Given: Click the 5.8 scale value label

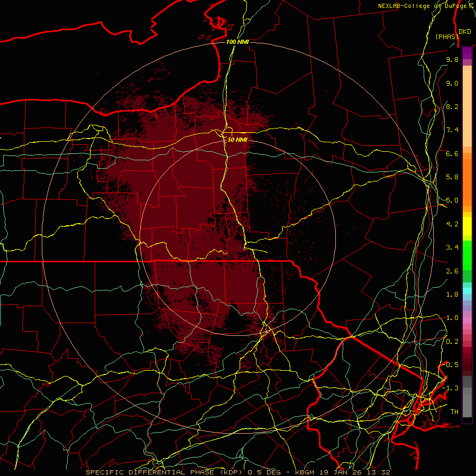Looking at the screenshot, I should 452,177.
